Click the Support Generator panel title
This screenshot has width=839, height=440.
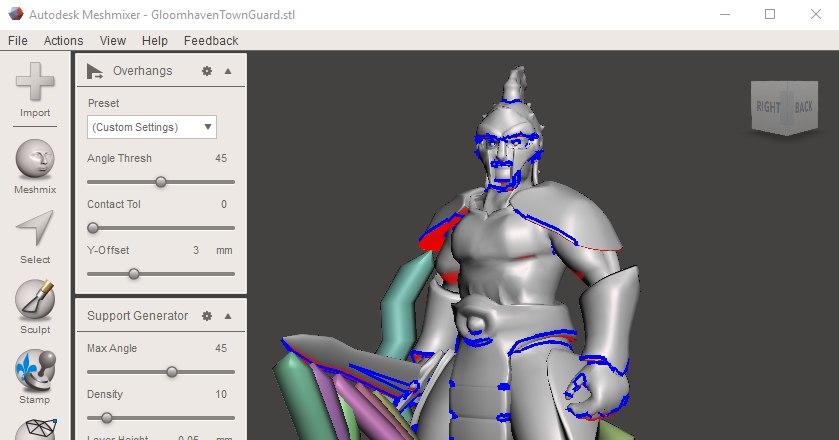coord(138,316)
